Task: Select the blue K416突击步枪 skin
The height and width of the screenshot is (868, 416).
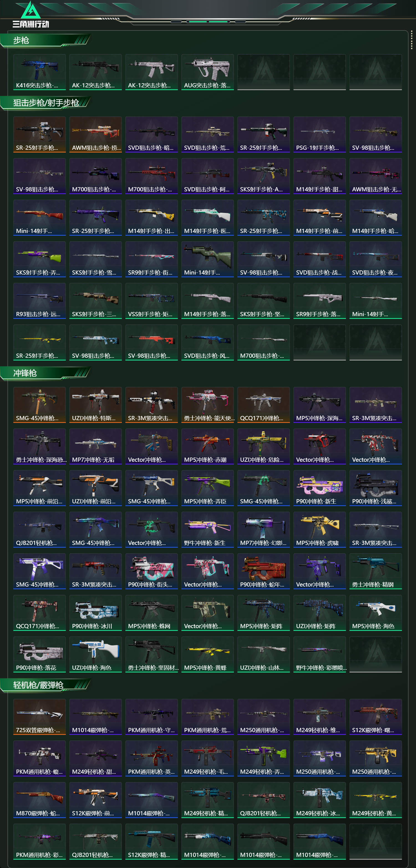Action: point(39,72)
